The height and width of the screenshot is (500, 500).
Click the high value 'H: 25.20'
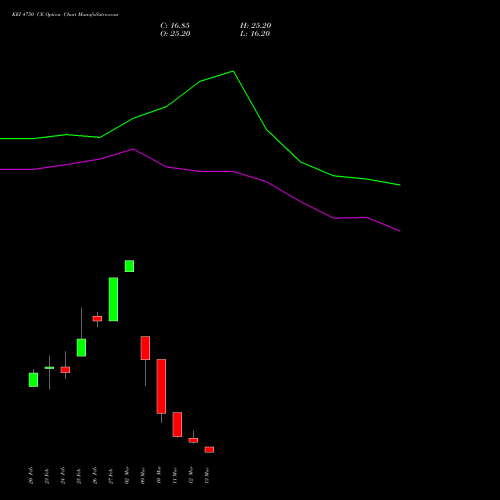point(256,26)
